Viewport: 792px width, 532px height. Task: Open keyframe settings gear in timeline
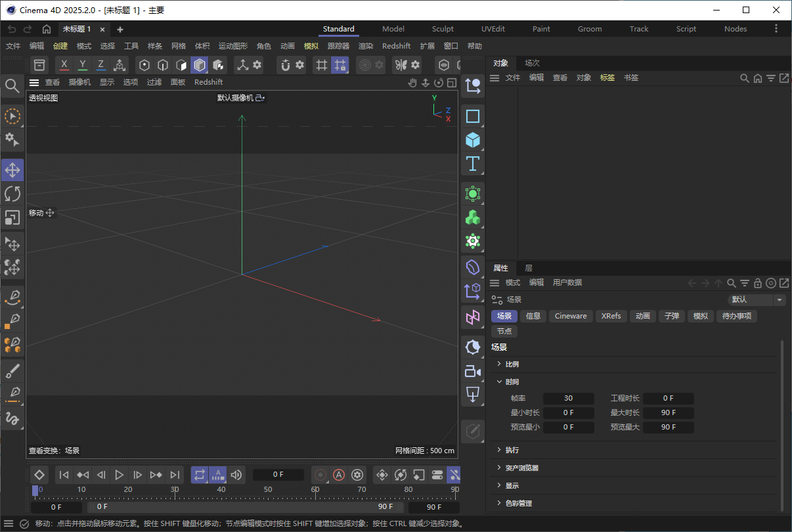pyautogui.click(x=357, y=474)
